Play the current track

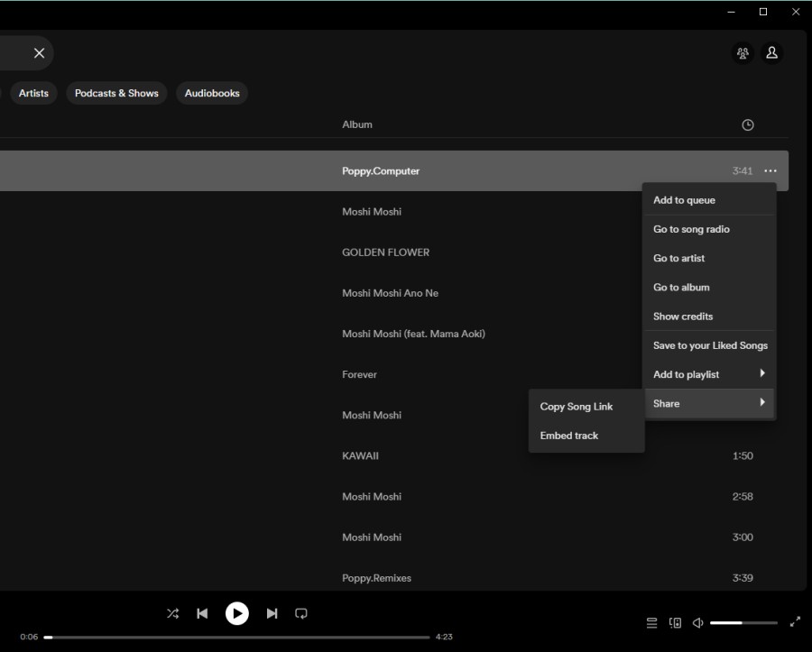[236, 613]
